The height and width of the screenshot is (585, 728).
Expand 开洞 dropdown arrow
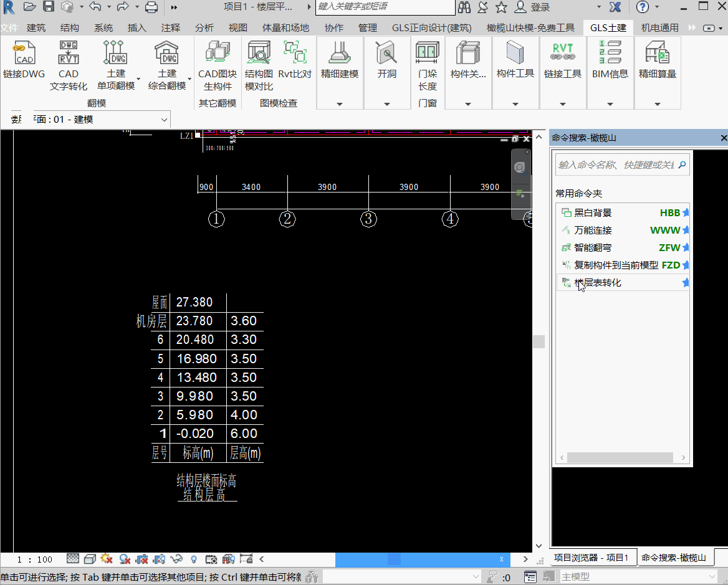[x=386, y=105]
